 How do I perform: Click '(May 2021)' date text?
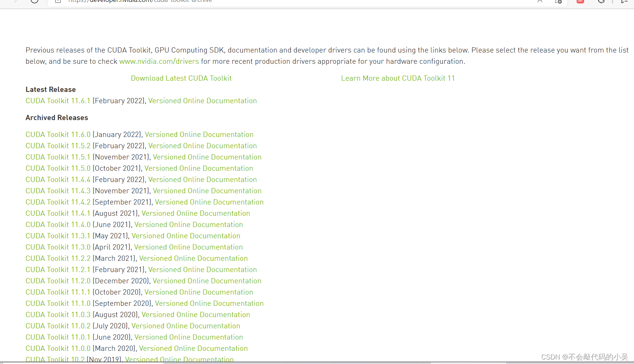point(110,236)
